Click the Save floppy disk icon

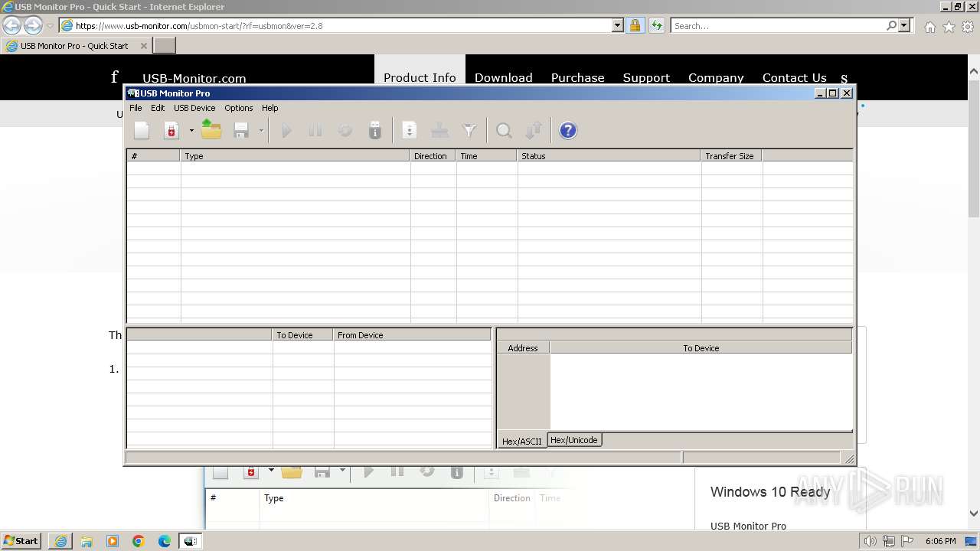click(241, 131)
